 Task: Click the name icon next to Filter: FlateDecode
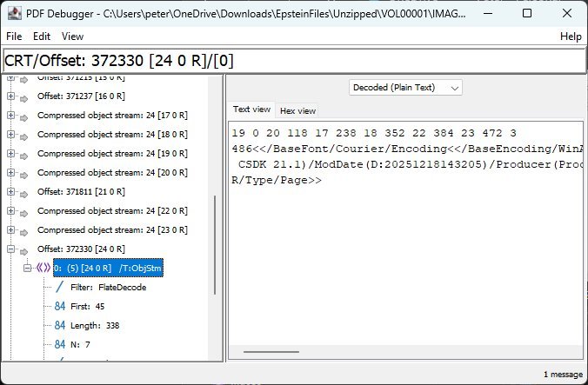59,287
